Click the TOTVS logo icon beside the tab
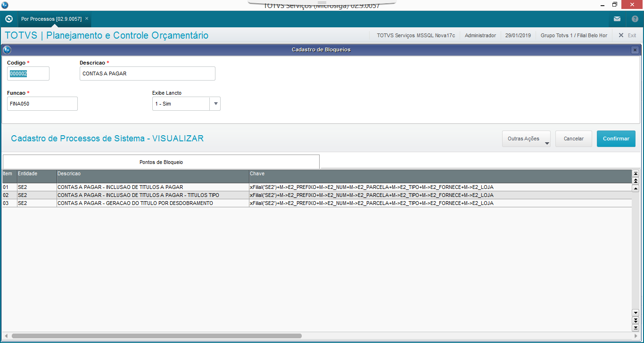This screenshot has width=644, height=343. click(8, 19)
